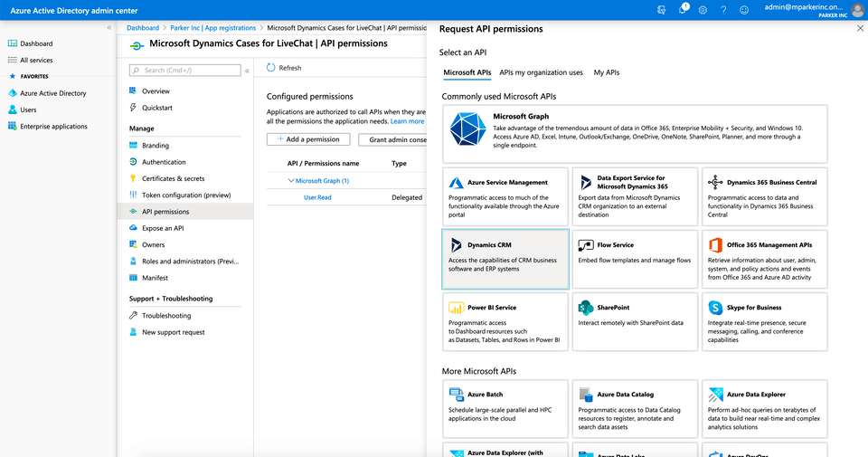Screen dimensions: 868x457
Task: Focus the Search (Cmd+/) input field
Action: (184, 71)
